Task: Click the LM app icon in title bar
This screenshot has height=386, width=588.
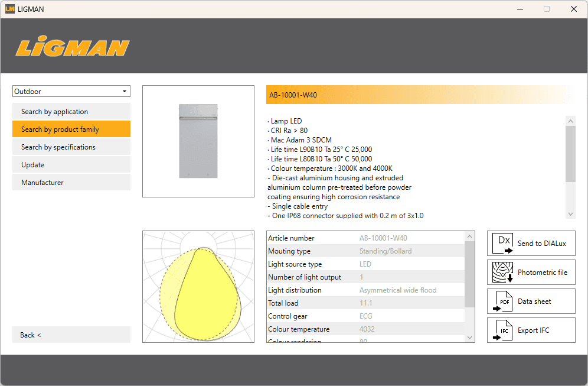Action: point(10,9)
